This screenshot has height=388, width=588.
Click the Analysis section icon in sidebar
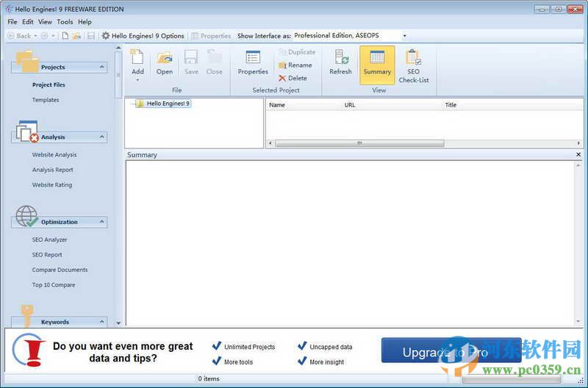click(27, 132)
